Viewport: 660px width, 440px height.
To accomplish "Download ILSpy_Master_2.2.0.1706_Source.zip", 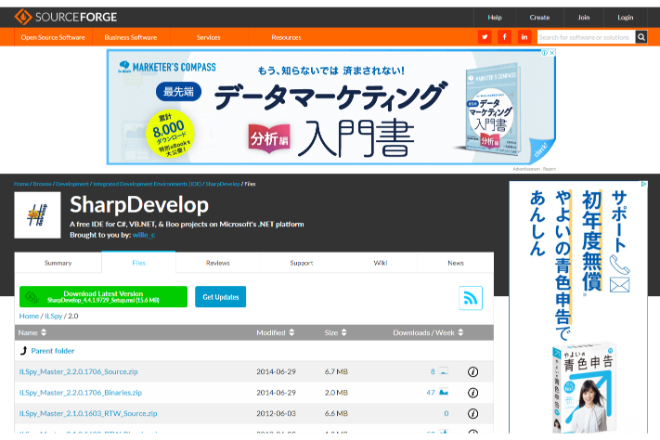I will coord(78,372).
